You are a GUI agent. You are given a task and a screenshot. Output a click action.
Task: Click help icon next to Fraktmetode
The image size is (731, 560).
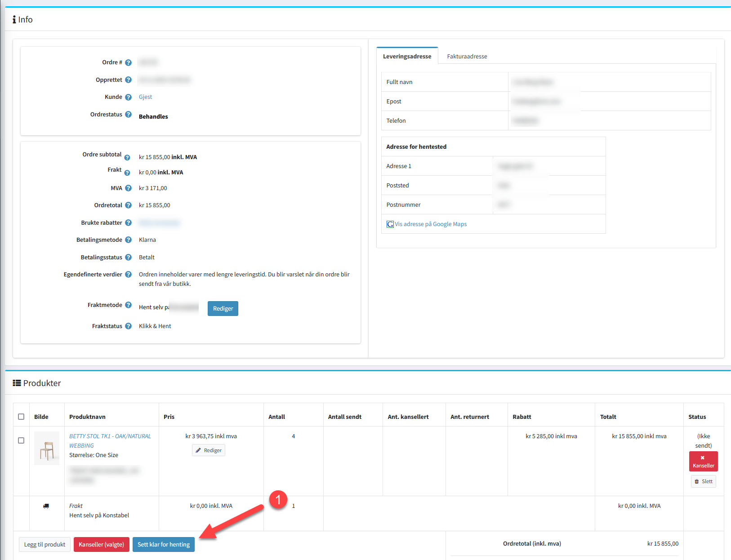[128, 305]
